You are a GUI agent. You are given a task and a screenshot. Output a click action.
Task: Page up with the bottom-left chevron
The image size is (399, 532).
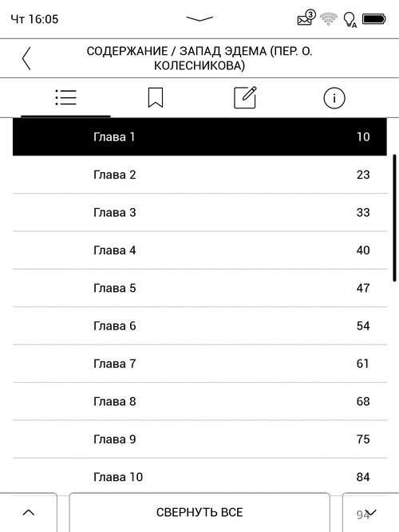pos(29,512)
